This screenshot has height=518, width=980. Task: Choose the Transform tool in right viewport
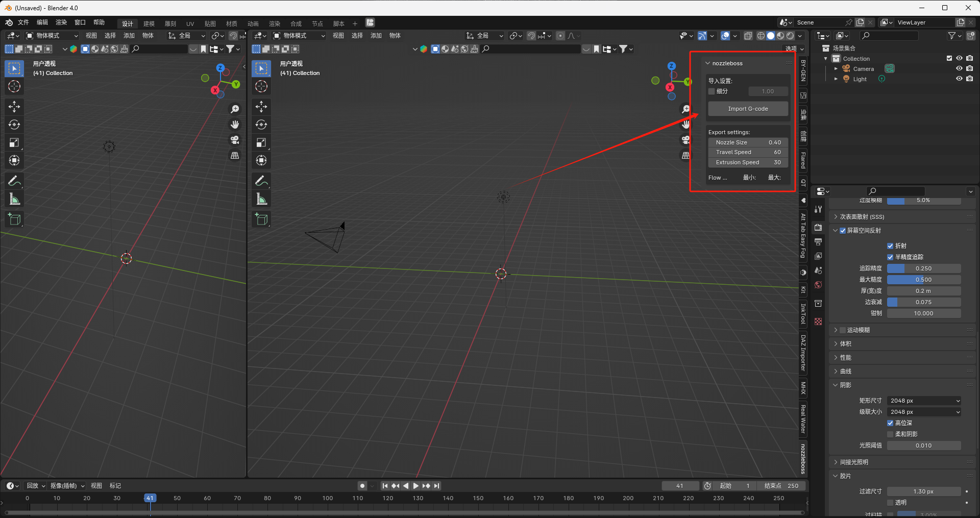pyautogui.click(x=261, y=161)
